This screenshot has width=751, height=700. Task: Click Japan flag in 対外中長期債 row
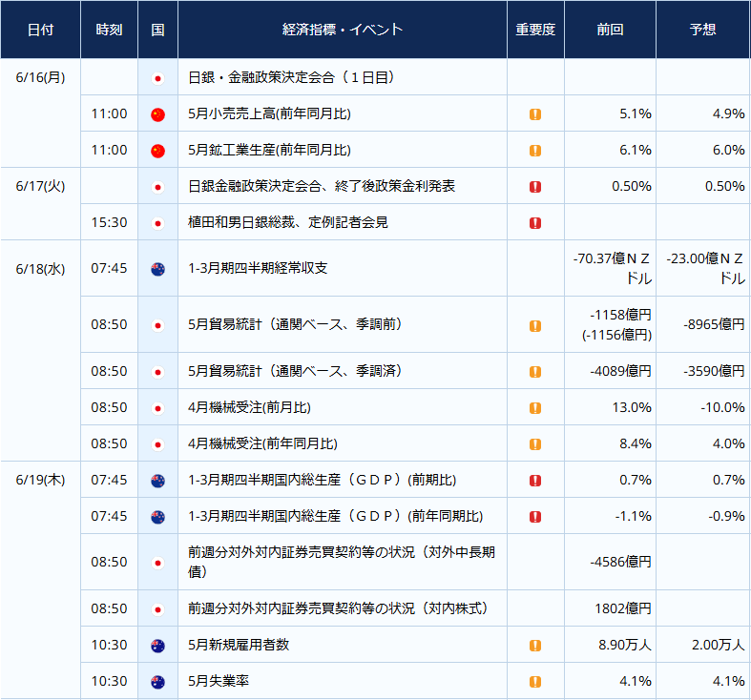[157, 563]
